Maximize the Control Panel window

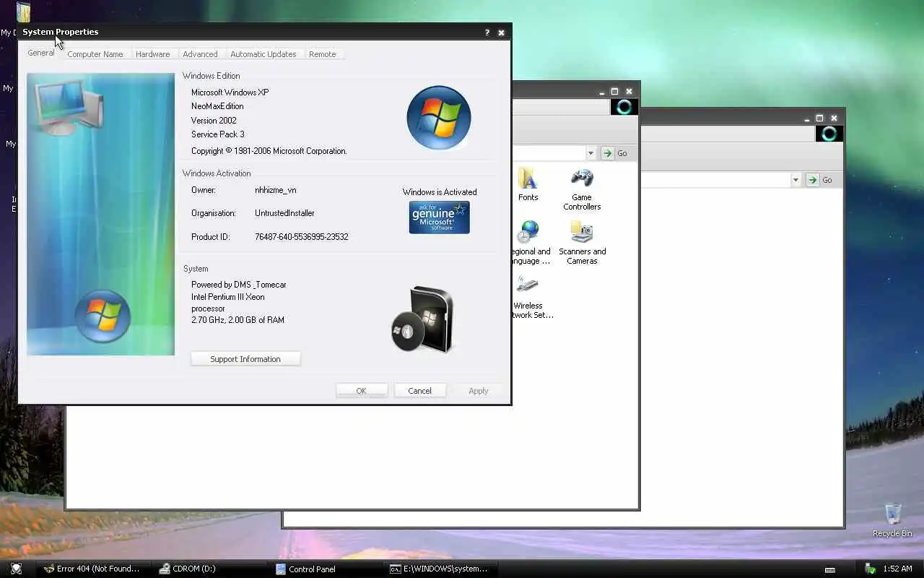coord(615,91)
